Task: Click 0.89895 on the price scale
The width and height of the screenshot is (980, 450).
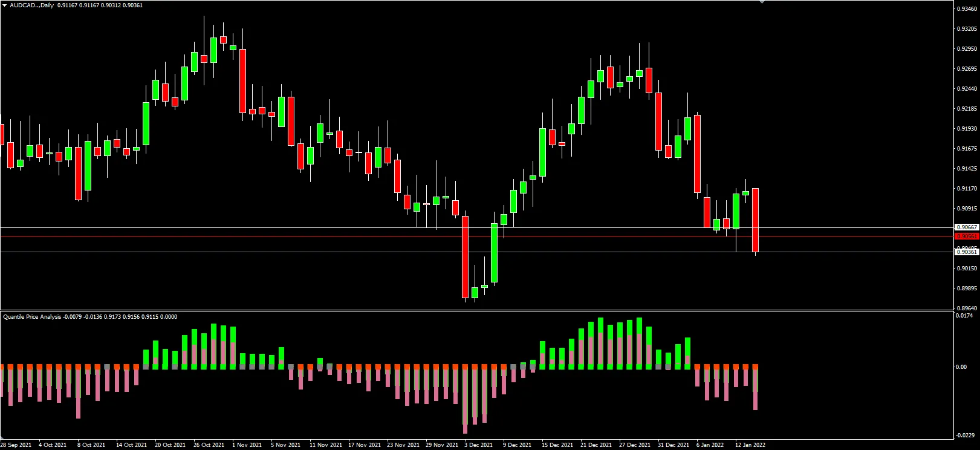Action: tap(968, 289)
